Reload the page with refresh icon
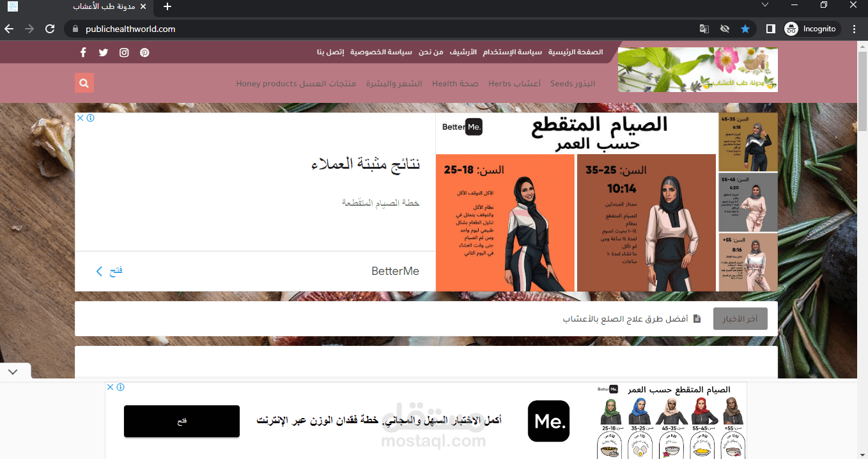This screenshot has width=868, height=459. click(50, 29)
